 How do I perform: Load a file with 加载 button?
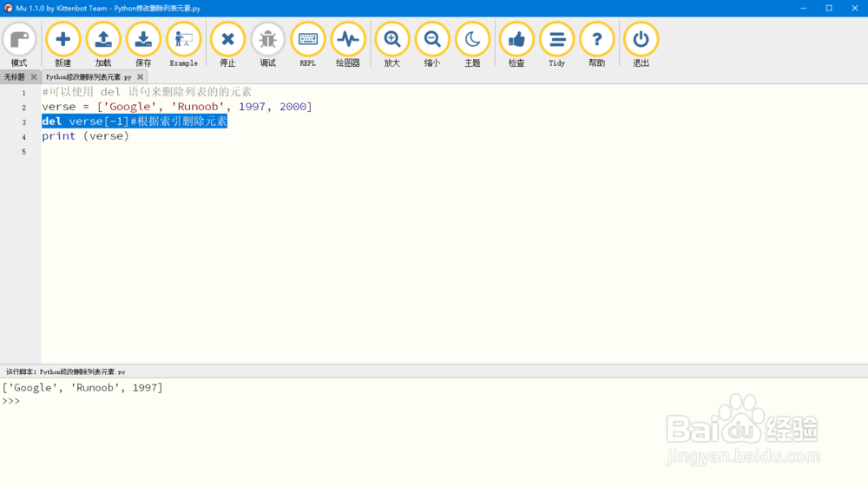(103, 45)
